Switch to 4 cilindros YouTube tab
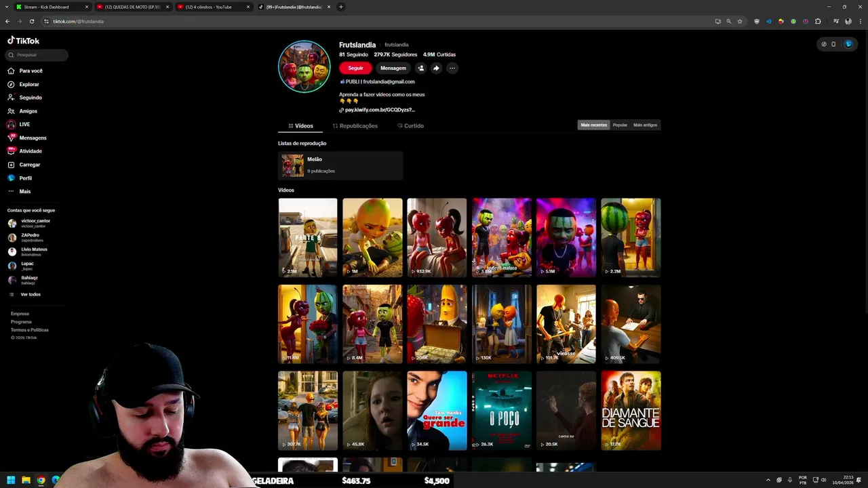868x488 pixels. (213, 7)
